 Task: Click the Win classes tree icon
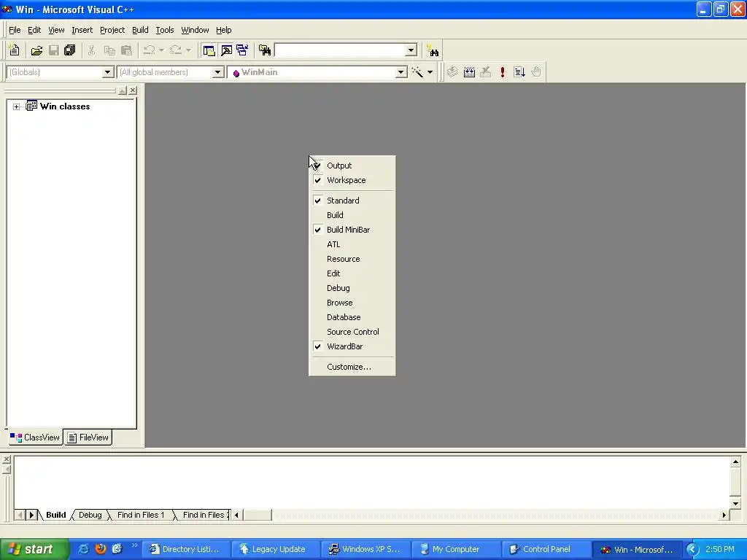point(31,106)
